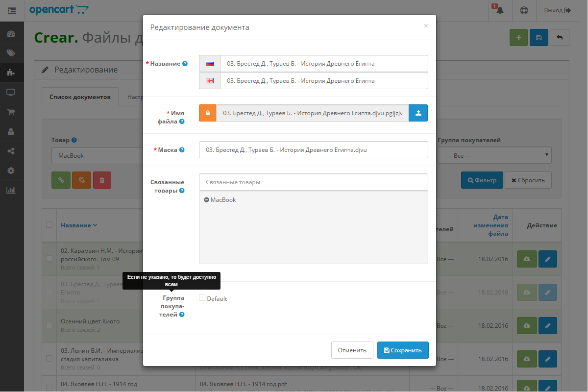Toggle the select-all checkbox in table header
The image size is (588, 392).
(x=49, y=225)
